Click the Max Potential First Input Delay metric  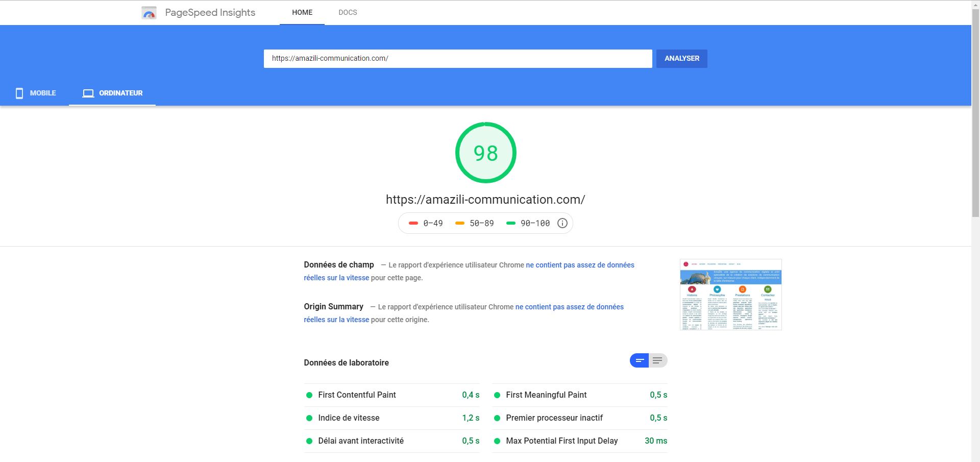pos(580,441)
